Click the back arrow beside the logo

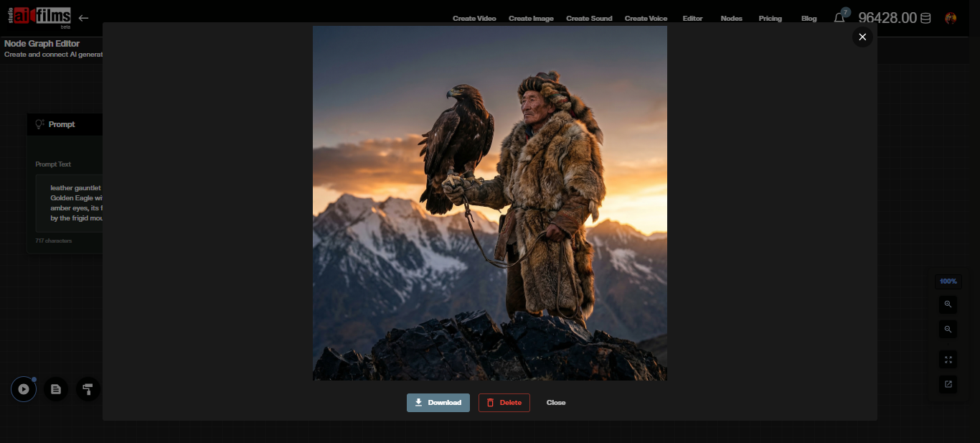(84, 18)
